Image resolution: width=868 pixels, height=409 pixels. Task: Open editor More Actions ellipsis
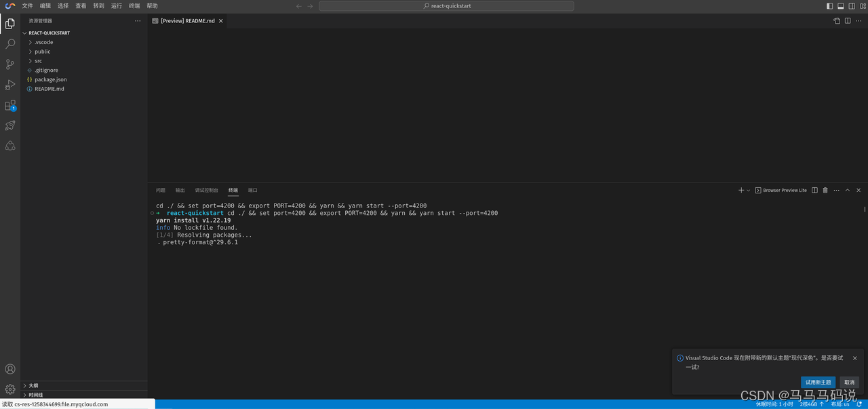tap(859, 21)
